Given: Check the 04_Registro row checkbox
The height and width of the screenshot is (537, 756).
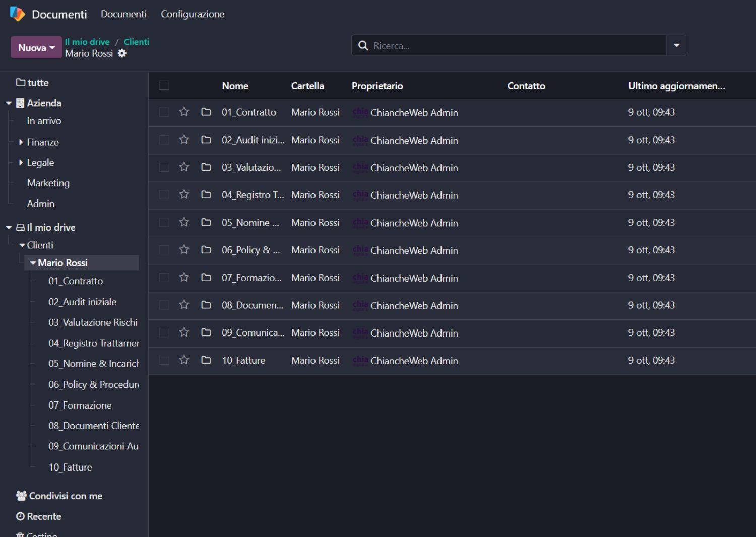Looking at the screenshot, I should coord(164,194).
